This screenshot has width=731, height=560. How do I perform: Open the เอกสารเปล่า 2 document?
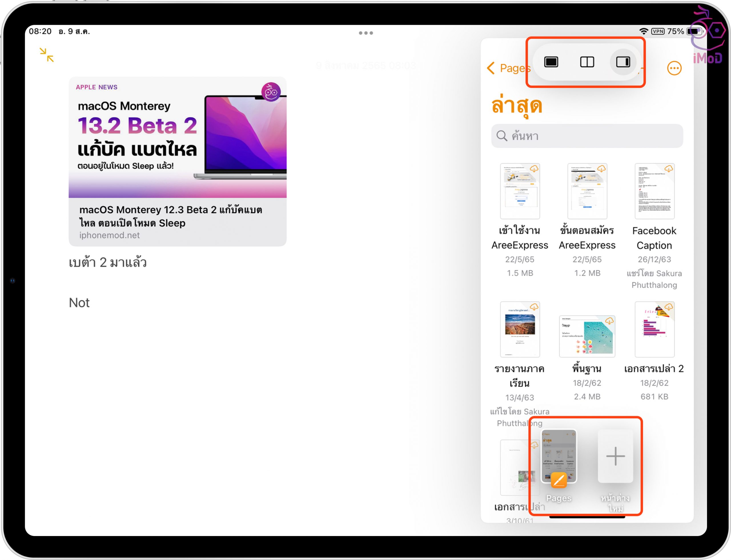[654, 329]
